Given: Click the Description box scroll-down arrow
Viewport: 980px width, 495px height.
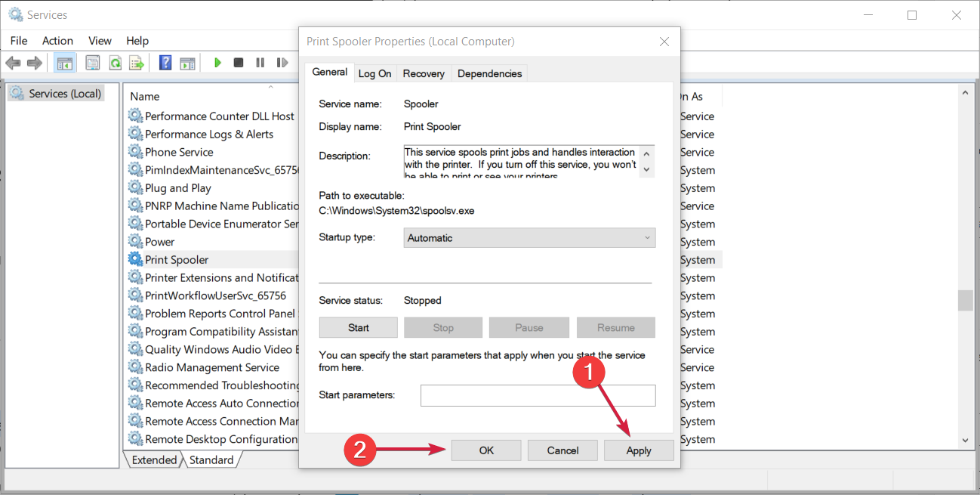Looking at the screenshot, I should coord(646,169).
